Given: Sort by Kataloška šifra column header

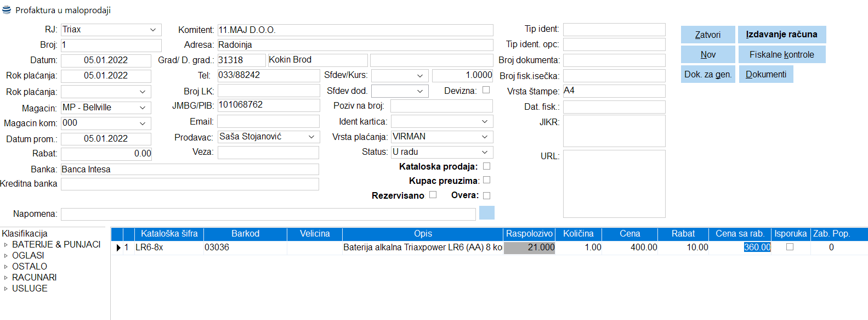Looking at the screenshot, I should click(169, 234).
